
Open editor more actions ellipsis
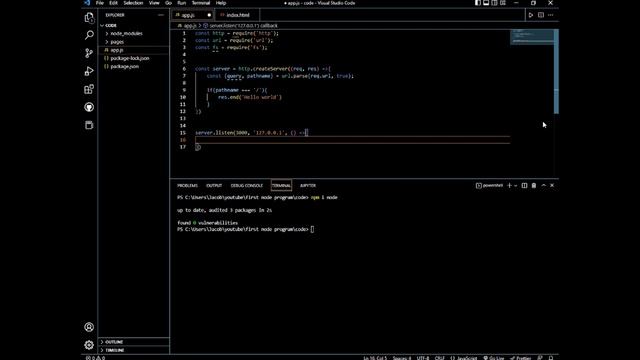pyautogui.click(x=551, y=15)
